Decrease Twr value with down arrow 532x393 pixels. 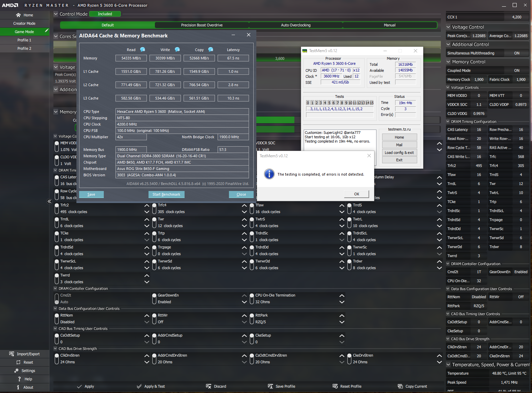(244, 226)
